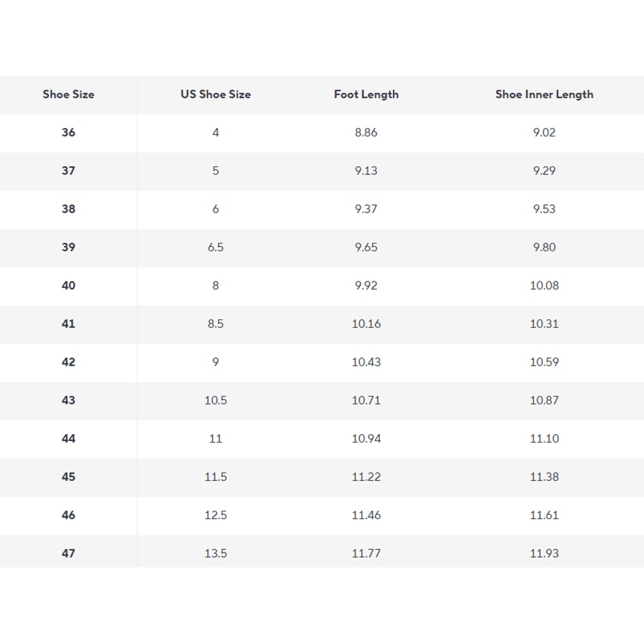
Task: Click foot length value 9.92
Action: click(366, 285)
